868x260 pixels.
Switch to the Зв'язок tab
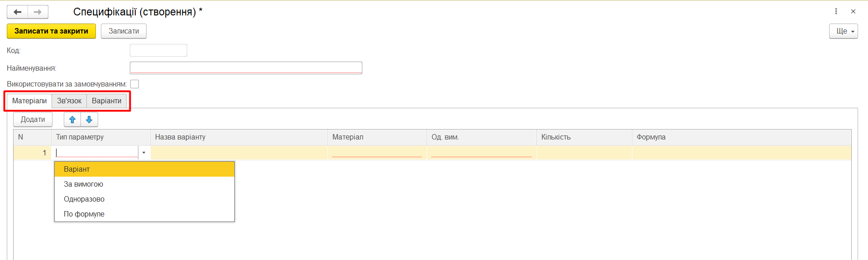click(x=69, y=101)
